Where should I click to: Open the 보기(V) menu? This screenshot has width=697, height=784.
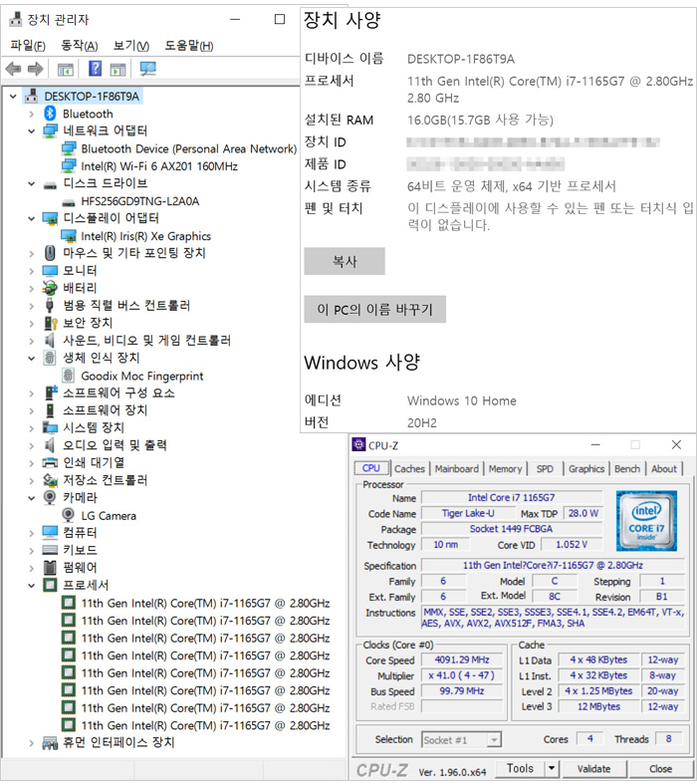(131, 46)
